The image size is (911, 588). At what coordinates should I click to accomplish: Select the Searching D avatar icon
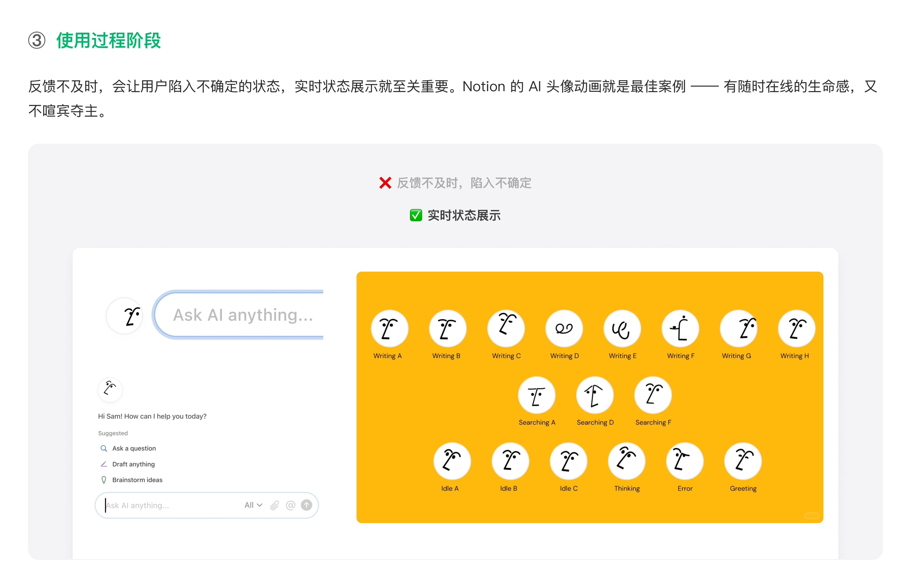tap(595, 395)
